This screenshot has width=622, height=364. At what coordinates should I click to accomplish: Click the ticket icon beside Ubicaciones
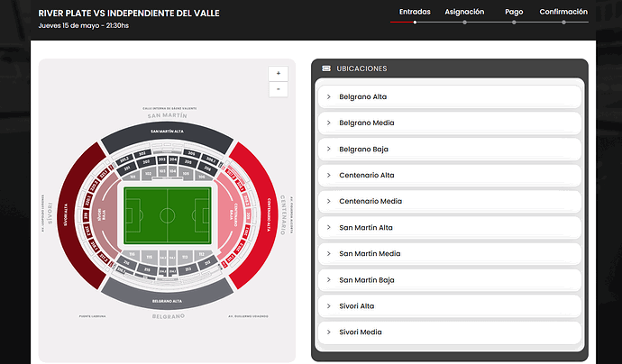[x=326, y=68]
